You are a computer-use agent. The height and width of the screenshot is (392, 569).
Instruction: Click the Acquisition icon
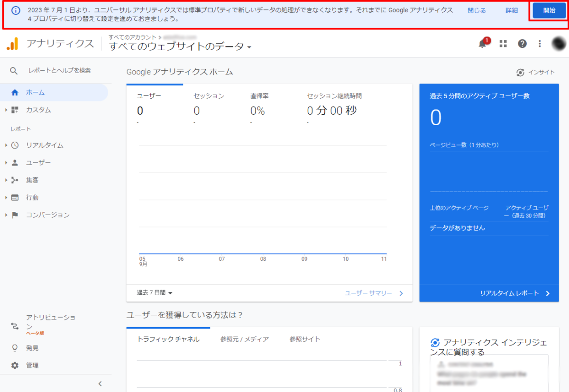15,180
